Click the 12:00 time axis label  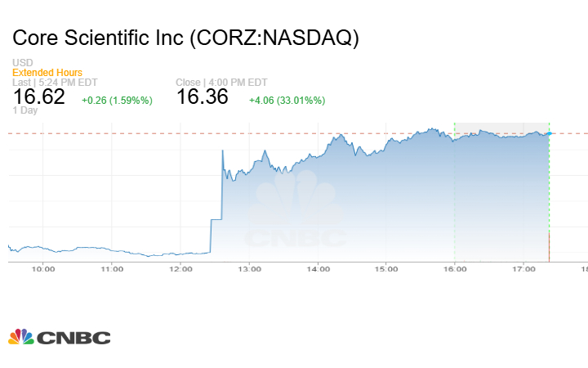180,268
